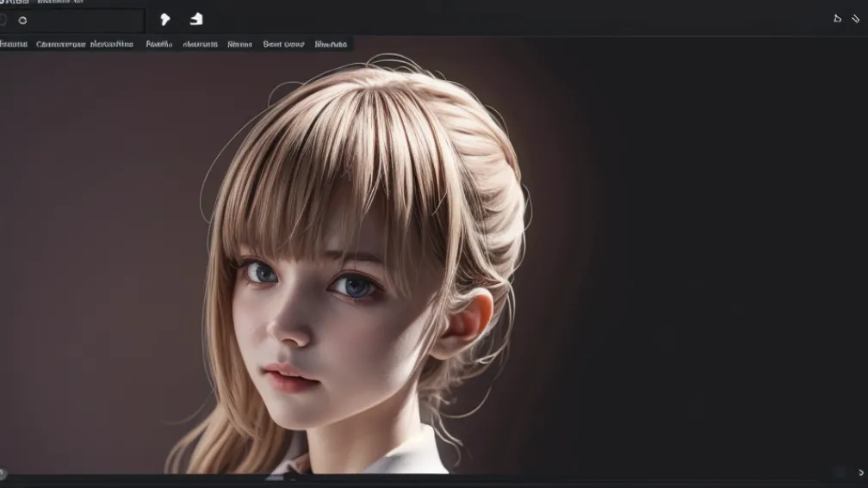Screen dimensions: 868x488
Task: Click the slanted pencil-like icon at far top right
Action: pos(856,19)
